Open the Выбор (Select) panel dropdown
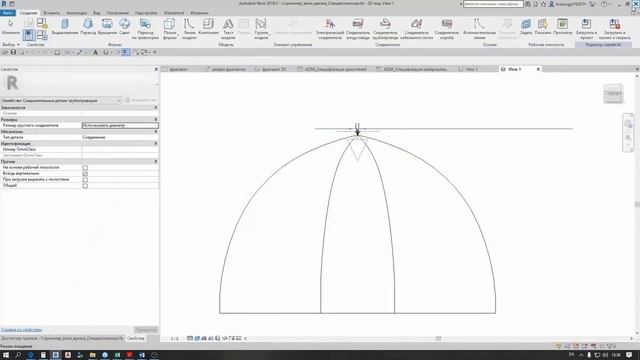Screen dimensions: 640x360 11,44
